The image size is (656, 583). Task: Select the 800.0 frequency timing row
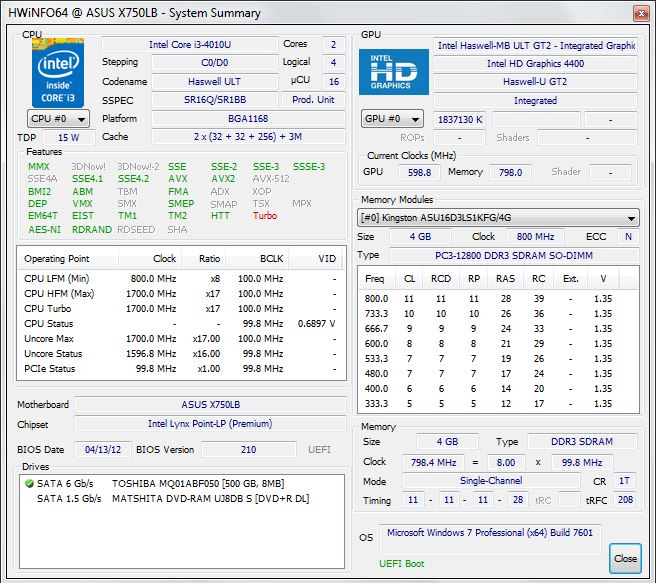tap(498, 299)
